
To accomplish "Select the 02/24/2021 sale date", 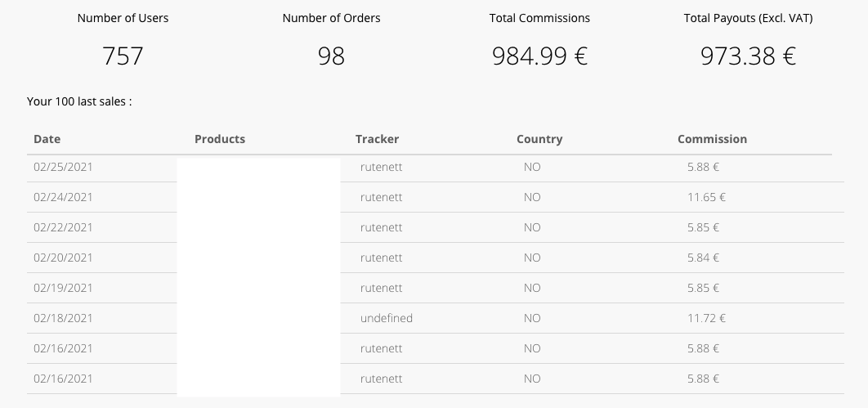I will click(63, 197).
